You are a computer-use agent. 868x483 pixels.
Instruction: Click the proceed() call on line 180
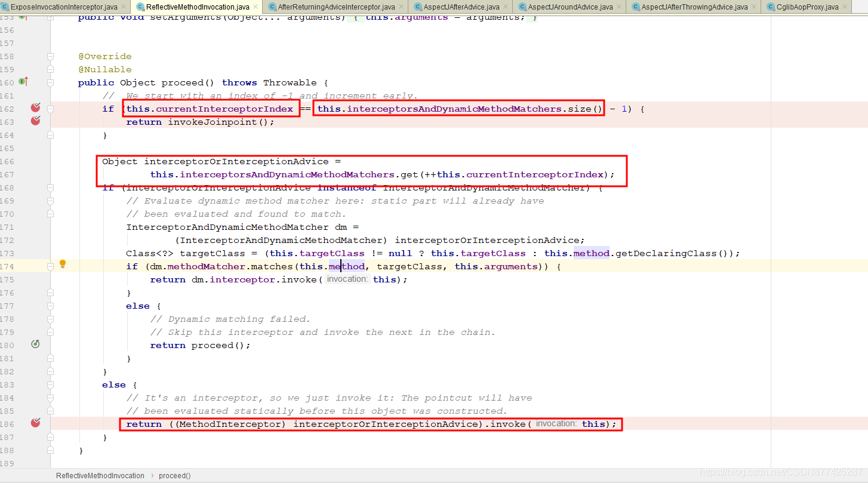218,346
